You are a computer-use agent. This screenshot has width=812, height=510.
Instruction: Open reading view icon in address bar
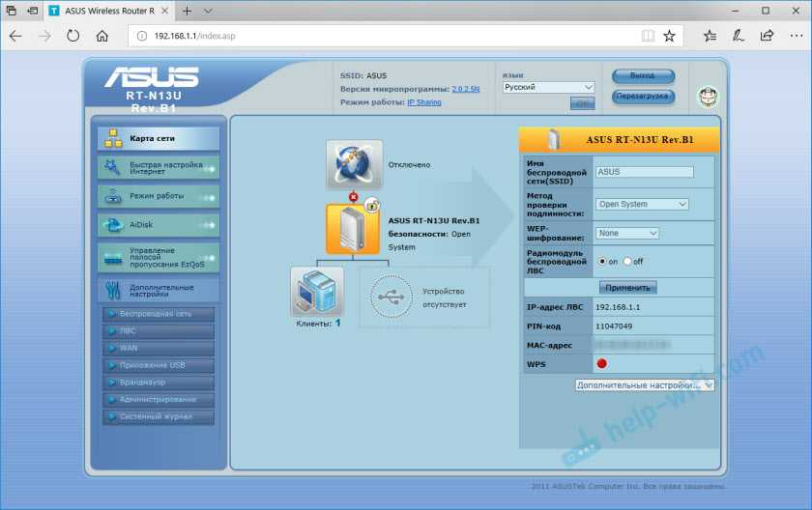648,36
